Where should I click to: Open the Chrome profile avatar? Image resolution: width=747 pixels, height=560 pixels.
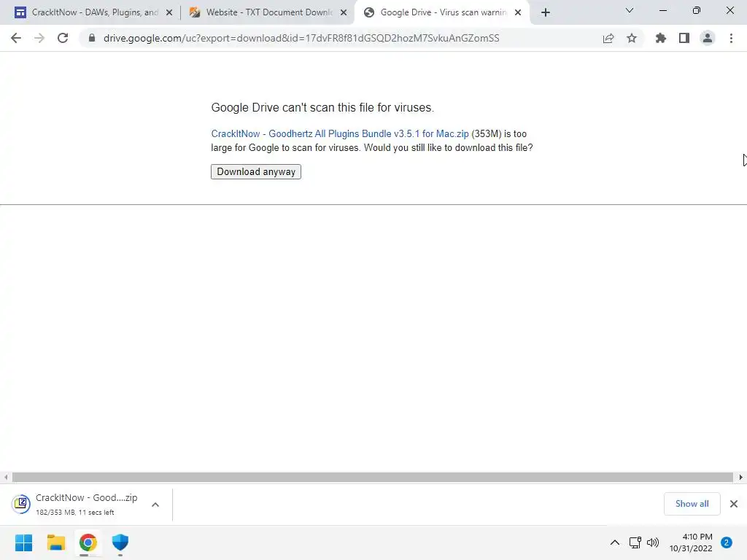(x=708, y=38)
